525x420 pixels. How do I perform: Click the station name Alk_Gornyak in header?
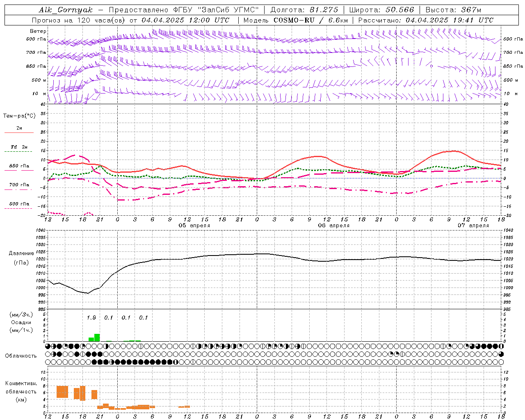click(66, 10)
